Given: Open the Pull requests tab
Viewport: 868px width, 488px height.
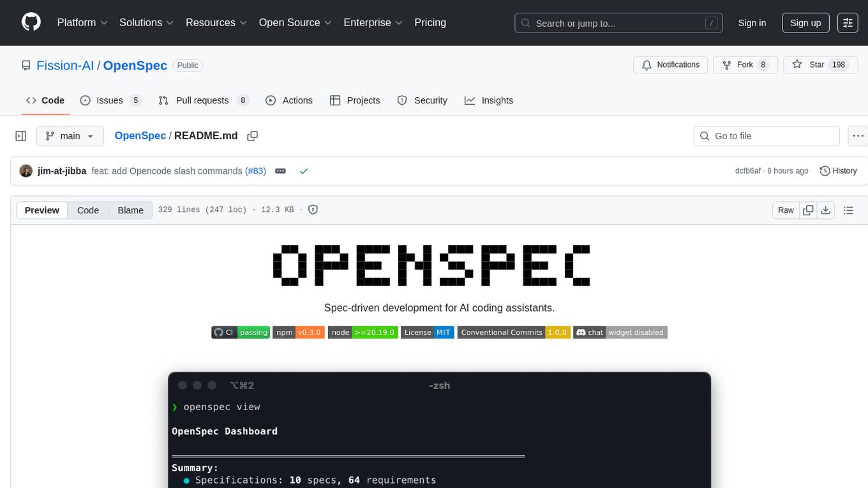Looking at the screenshot, I should click(x=203, y=100).
